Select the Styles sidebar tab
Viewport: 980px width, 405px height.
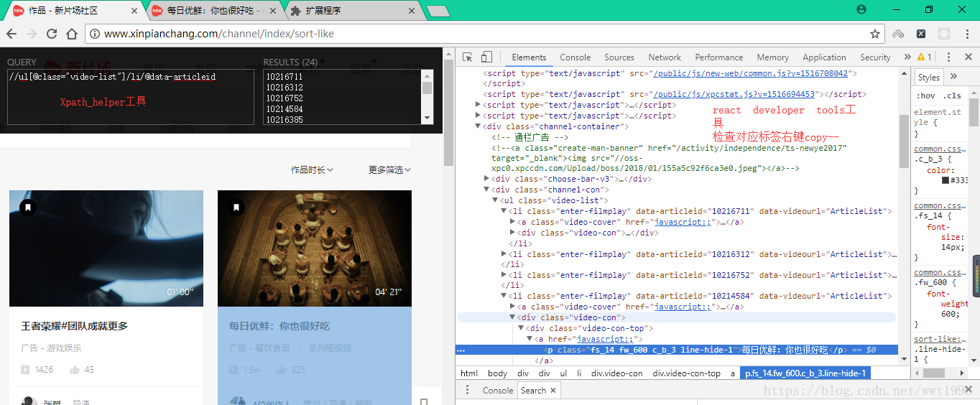tap(928, 77)
